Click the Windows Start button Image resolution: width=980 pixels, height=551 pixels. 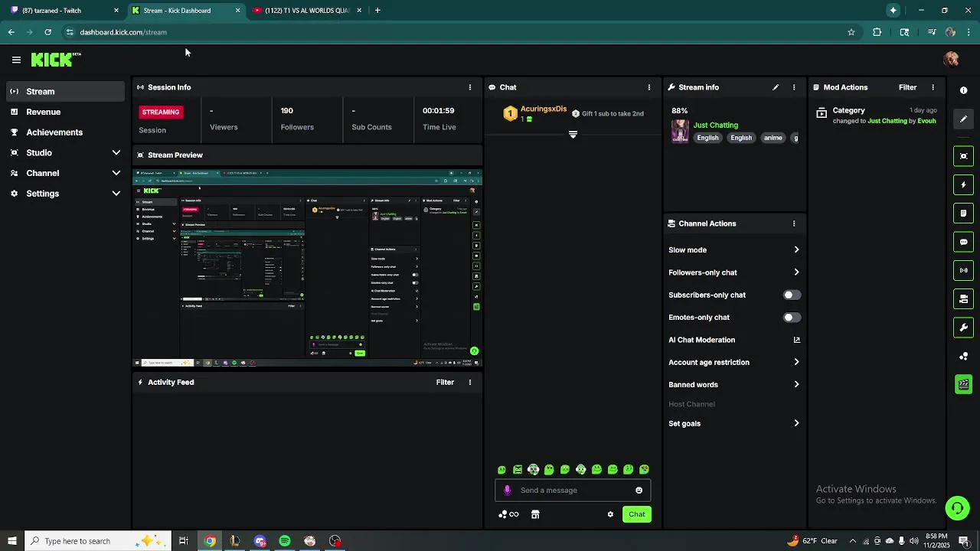click(12, 541)
